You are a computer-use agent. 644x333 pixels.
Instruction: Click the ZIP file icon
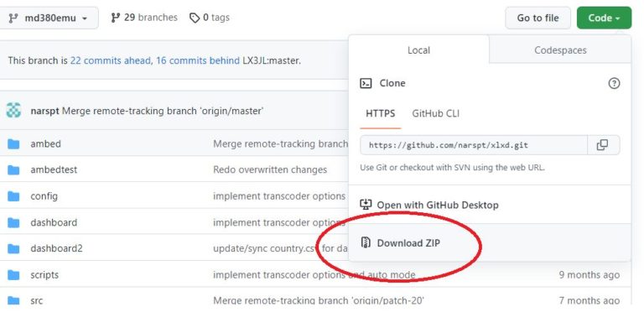[x=366, y=242]
